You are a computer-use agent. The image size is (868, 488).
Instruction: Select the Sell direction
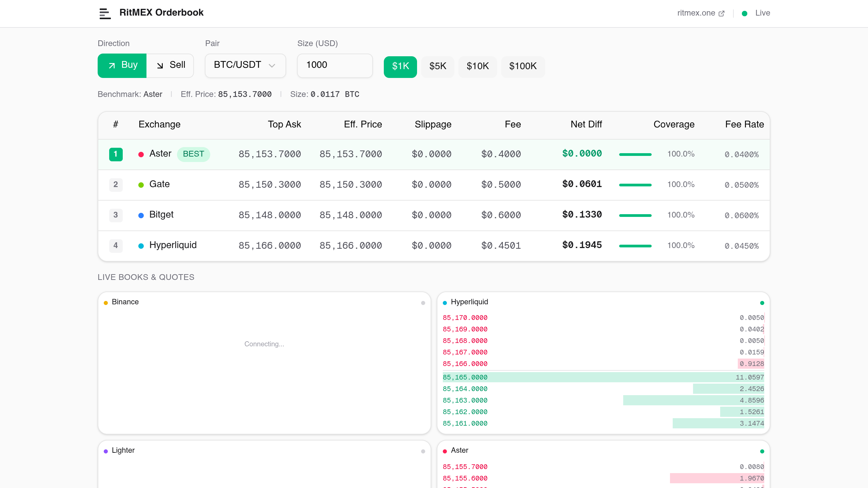tap(170, 65)
